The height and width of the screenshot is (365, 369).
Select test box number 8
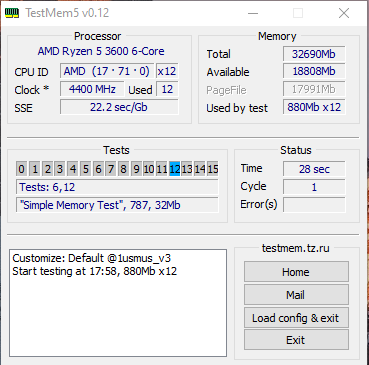(124, 169)
